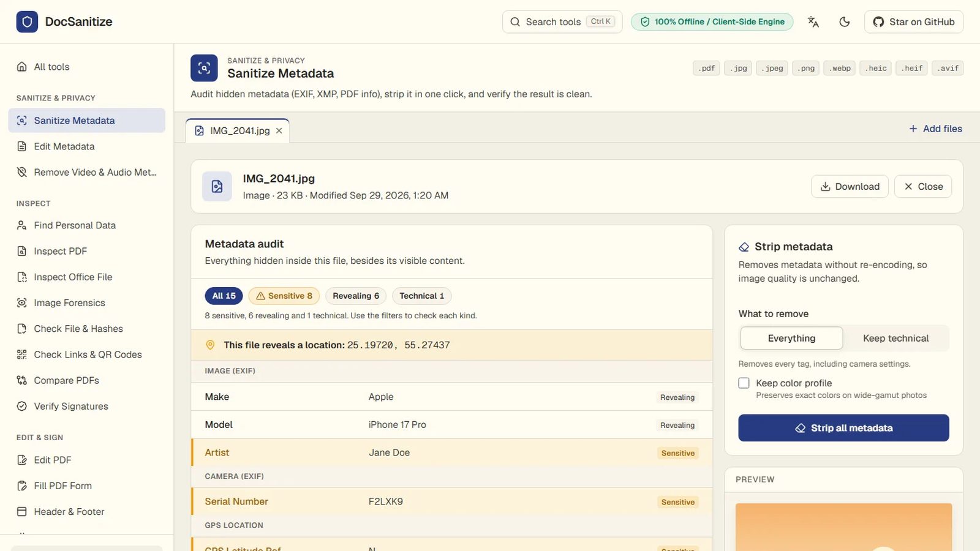Click the Image Forensics icon
This screenshot has width=980, height=551.
[22, 303]
